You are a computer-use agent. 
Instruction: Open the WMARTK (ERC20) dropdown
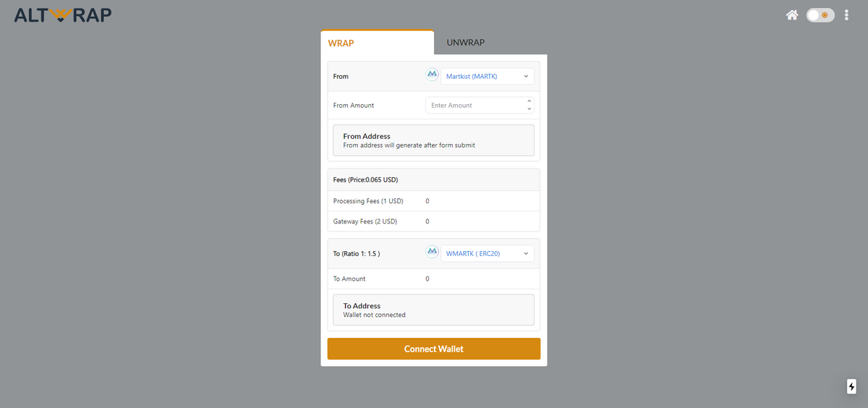pyautogui.click(x=488, y=253)
